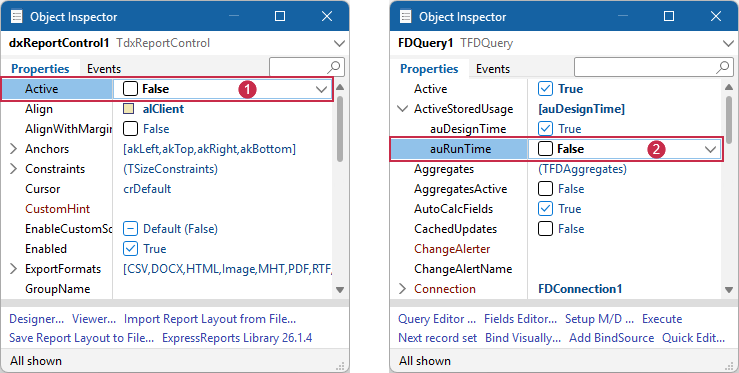Toggle the EnableCustomScrollbars Default (False) checkbox
The width and height of the screenshot is (739, 373).
click(x=130, y=229)
